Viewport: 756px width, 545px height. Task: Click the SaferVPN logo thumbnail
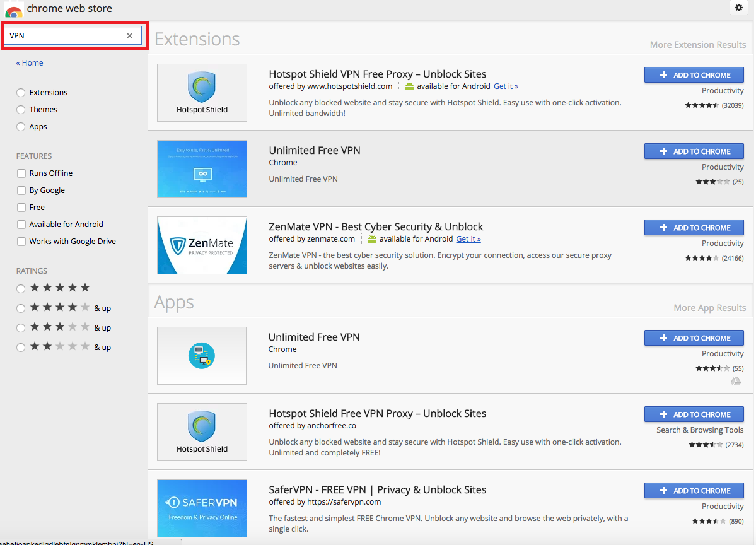[x=202, y=508]
